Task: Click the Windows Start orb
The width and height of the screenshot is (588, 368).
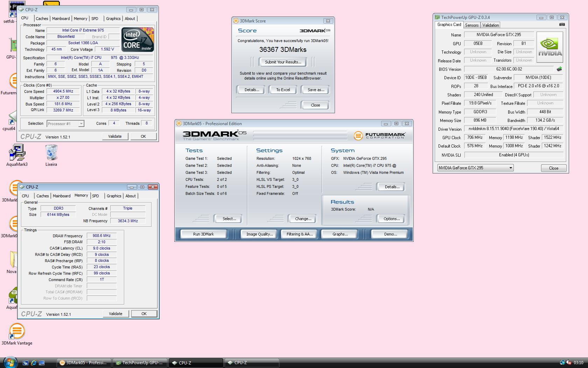Action: [10, 362]
